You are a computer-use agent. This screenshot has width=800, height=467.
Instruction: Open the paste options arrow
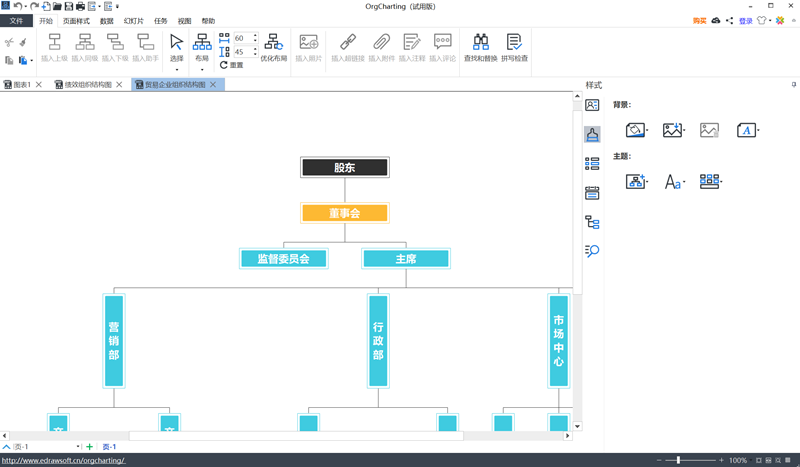32,61
